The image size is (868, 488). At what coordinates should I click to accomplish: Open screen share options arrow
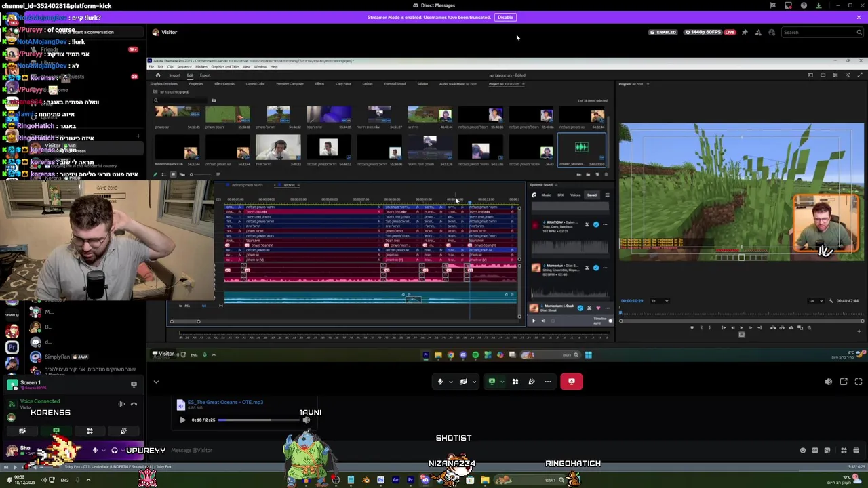(502, 382)
